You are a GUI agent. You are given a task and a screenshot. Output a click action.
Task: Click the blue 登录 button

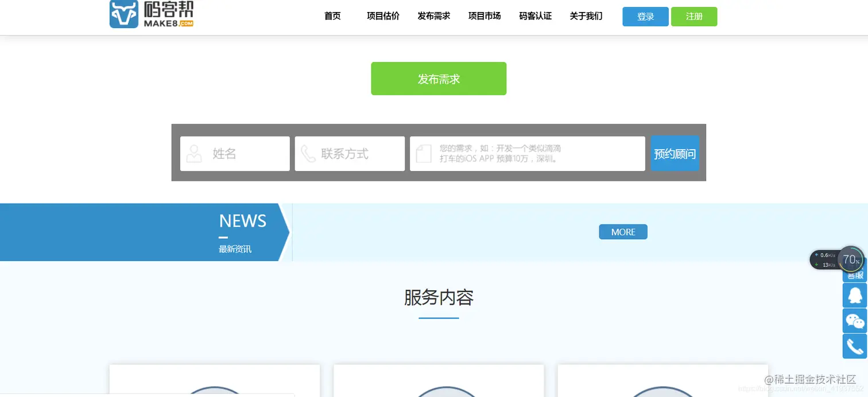click(x=645, y=17)
